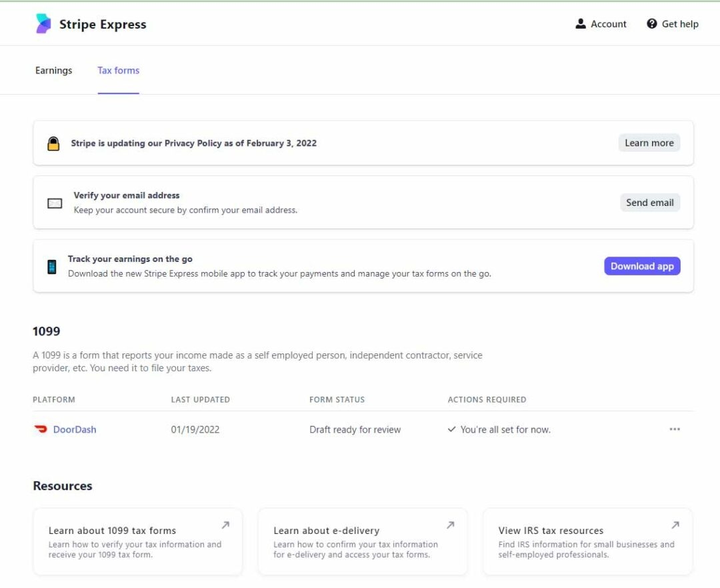
Task: Click the Learn more button
Action: (649, 143)
